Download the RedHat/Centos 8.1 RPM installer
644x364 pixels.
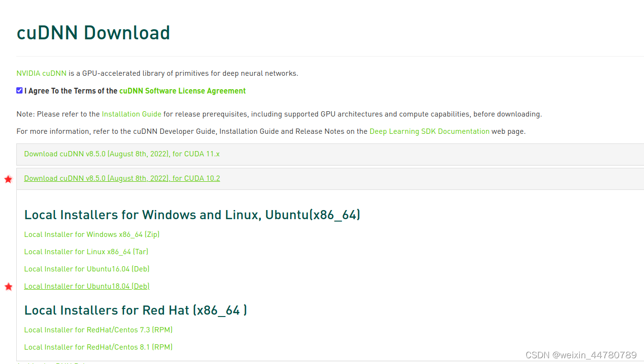(98, 347)
